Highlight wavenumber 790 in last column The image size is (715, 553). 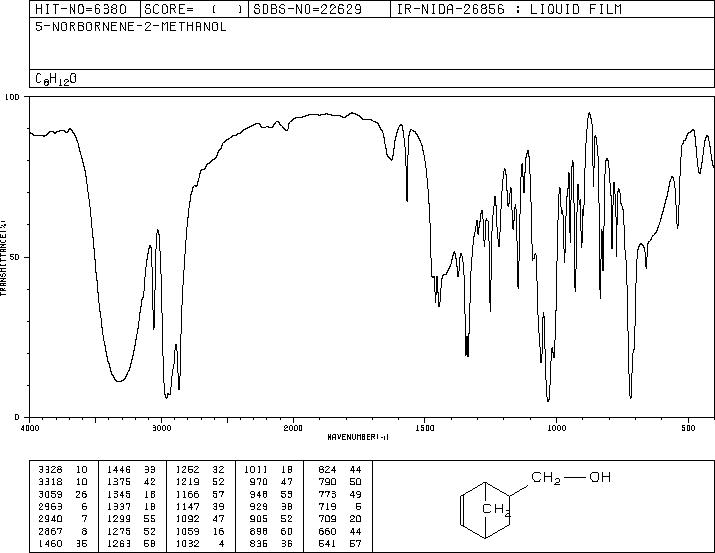[327, 481]
